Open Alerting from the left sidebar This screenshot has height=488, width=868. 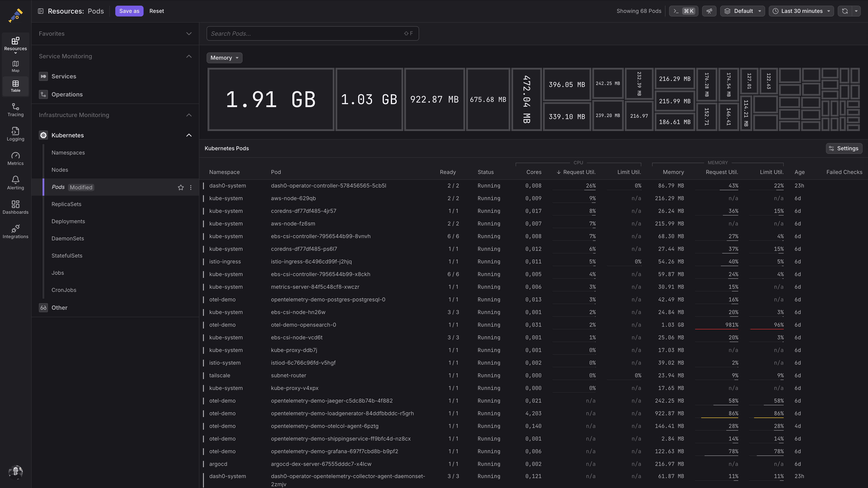pos(15,182)
